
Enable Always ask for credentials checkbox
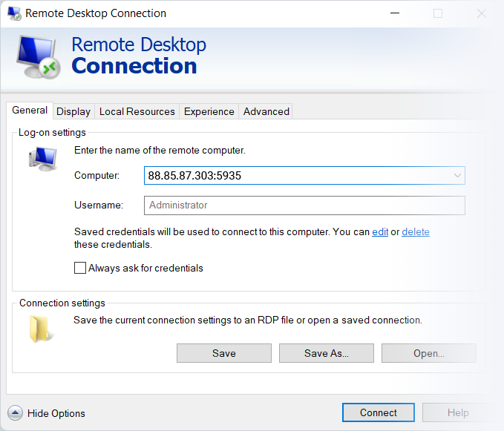click(80, 268)
